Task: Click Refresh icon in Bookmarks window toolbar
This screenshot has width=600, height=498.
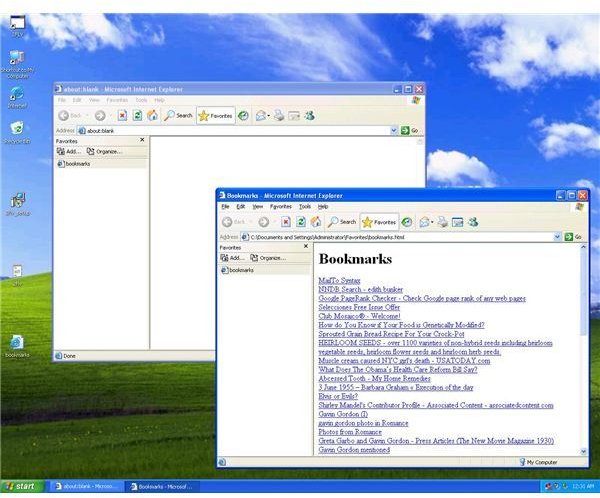Action: point(301,222)
